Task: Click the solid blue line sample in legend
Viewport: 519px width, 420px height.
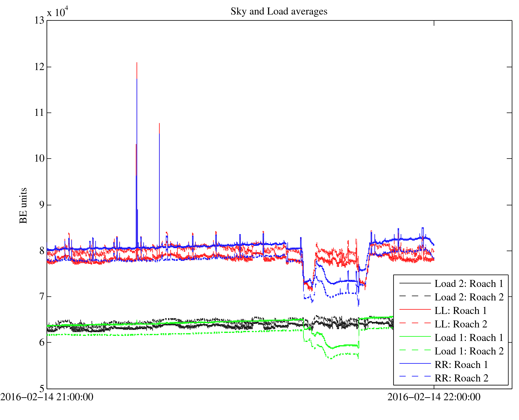Action: [x=415, y=363]
